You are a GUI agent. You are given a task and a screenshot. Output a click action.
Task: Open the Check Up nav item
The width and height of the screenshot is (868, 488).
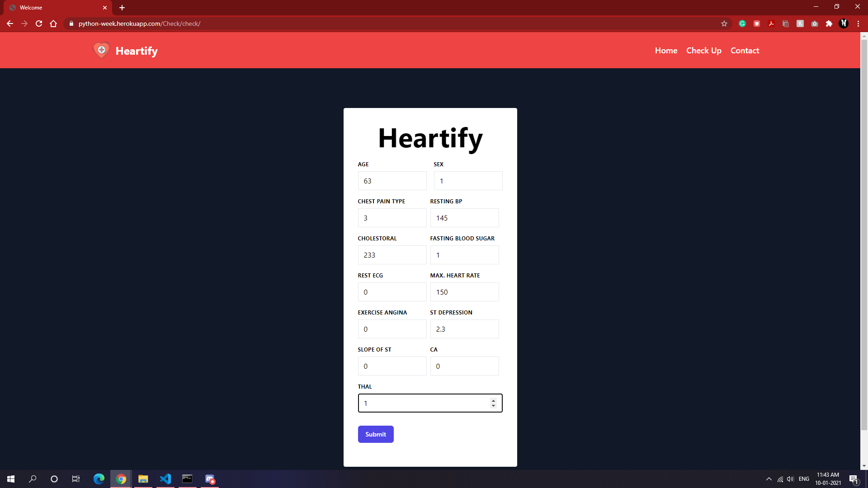click(703, 51)
